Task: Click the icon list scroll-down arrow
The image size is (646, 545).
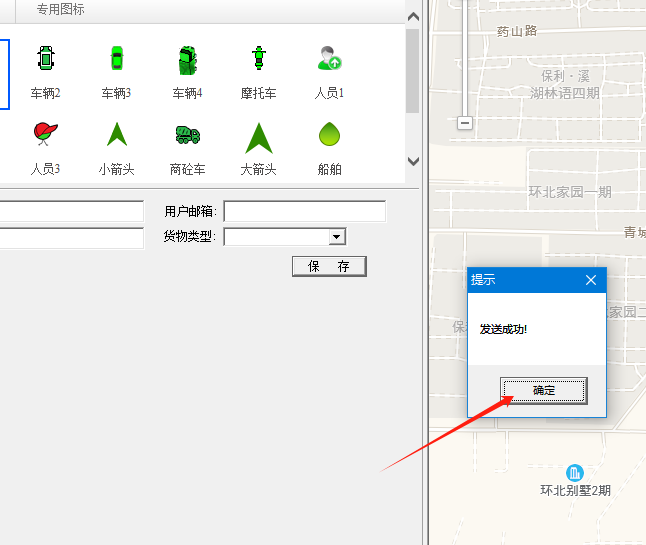Action: tap(413, 161)
